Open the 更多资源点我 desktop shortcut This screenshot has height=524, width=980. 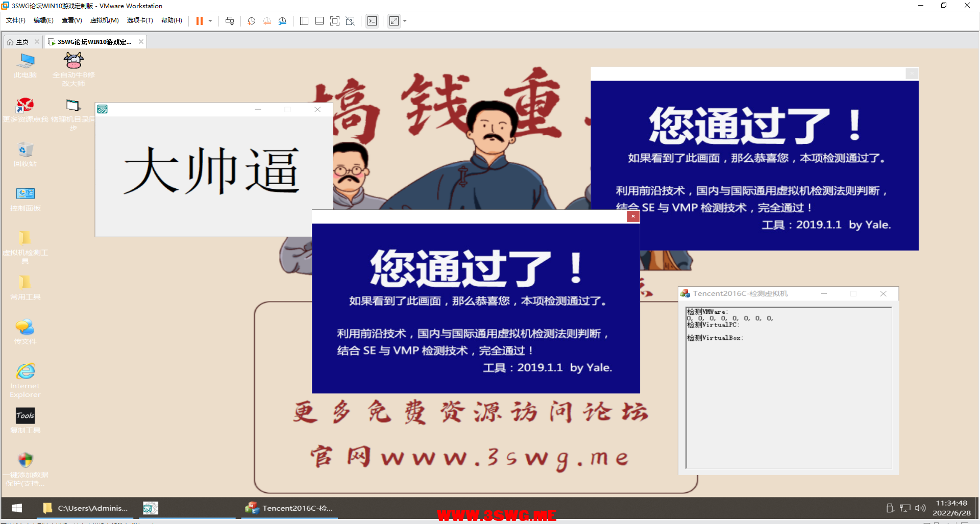pos(25,110)
